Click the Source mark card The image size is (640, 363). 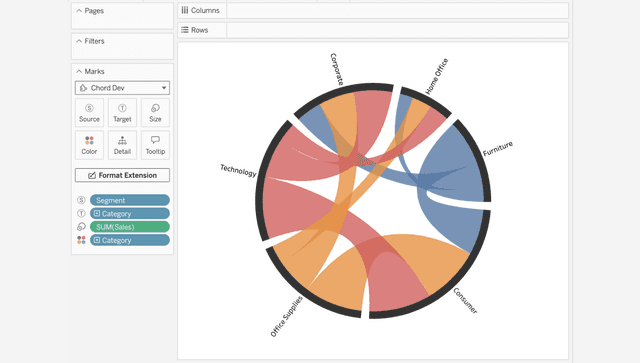pyautogui.click(x=89, y=112)
